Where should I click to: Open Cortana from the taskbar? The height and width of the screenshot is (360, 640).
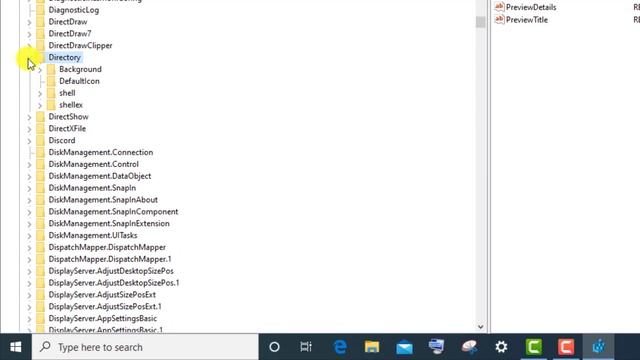tap(274, 347)
